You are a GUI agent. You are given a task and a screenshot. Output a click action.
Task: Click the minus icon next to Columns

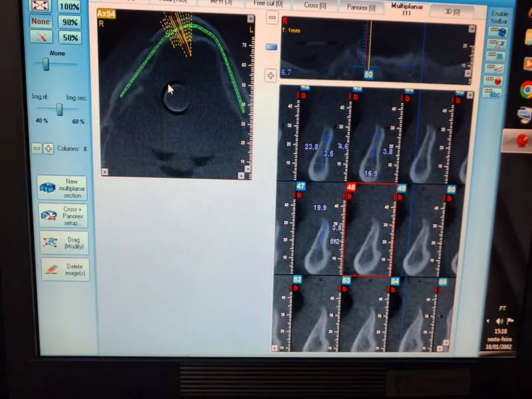(x=37, y=148)
